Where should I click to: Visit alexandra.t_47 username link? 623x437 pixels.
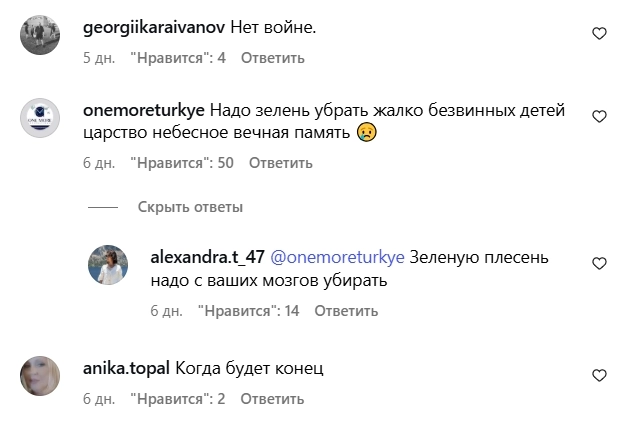(207, 257)
